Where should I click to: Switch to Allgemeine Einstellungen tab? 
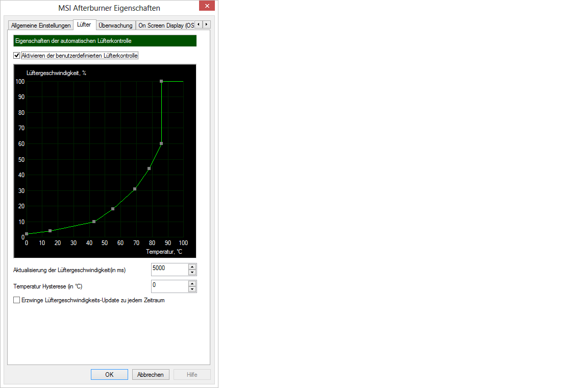pos(40,25)
